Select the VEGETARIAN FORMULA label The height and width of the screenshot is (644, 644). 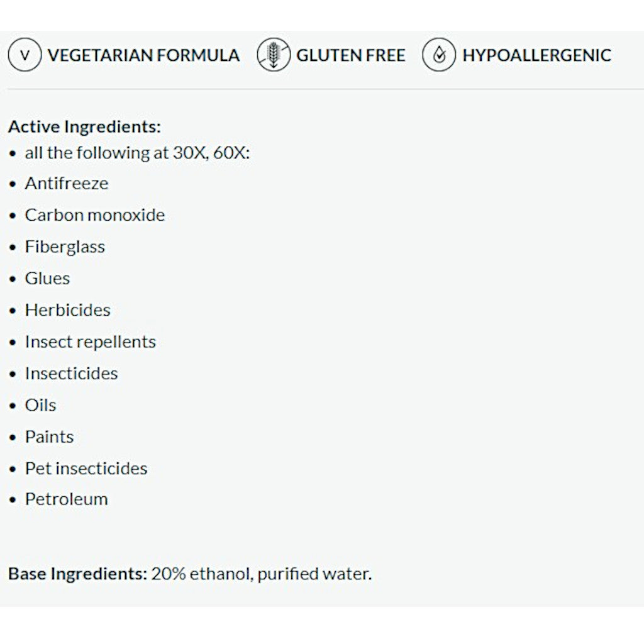(143, 55)
